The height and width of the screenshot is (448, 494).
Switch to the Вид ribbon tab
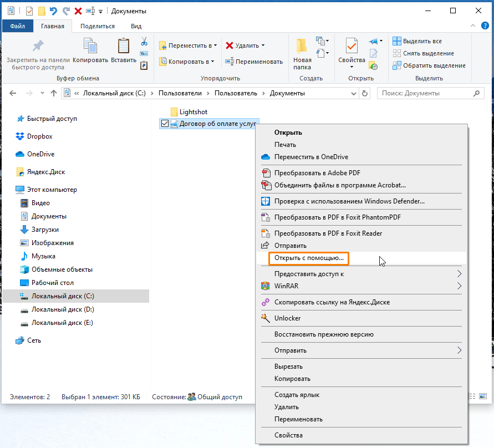136,26
